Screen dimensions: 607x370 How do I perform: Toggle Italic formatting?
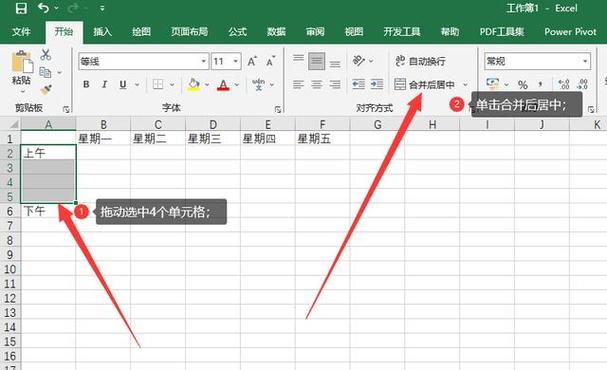(104, 84)
